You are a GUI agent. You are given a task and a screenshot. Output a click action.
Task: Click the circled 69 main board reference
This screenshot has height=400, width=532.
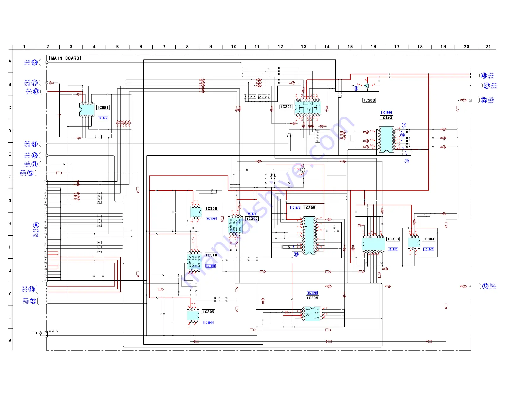click(x=35, y=62)
